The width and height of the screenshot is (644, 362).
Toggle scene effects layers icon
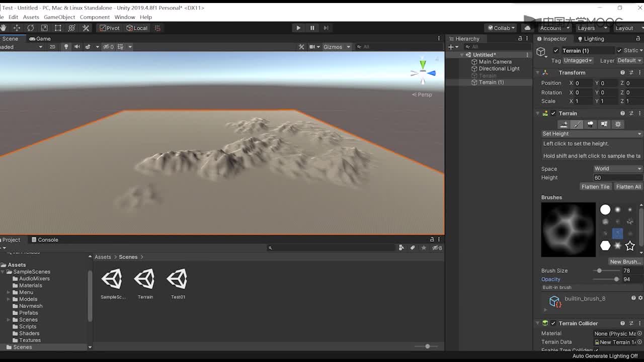[88, 47]
